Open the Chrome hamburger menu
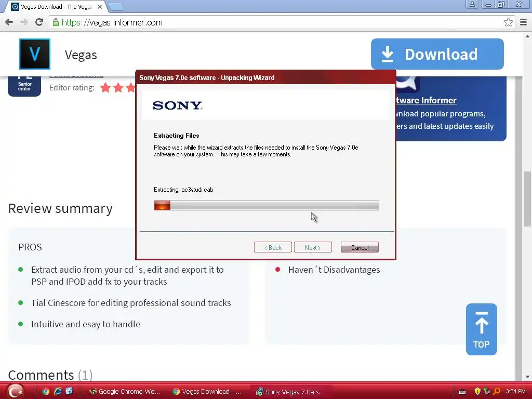 tap(523, 22)
